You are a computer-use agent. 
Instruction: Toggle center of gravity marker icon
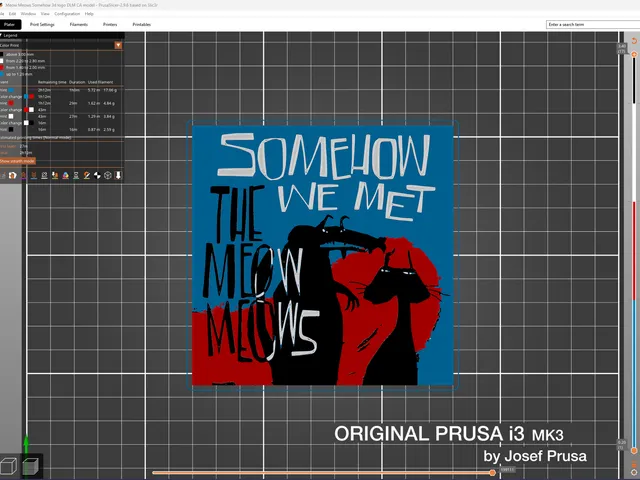pos(97,175)
